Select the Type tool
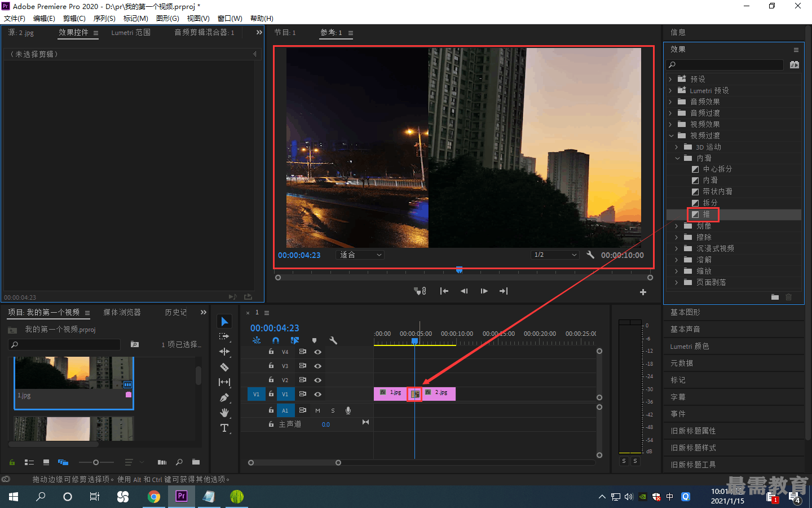 tap(224, 428)
